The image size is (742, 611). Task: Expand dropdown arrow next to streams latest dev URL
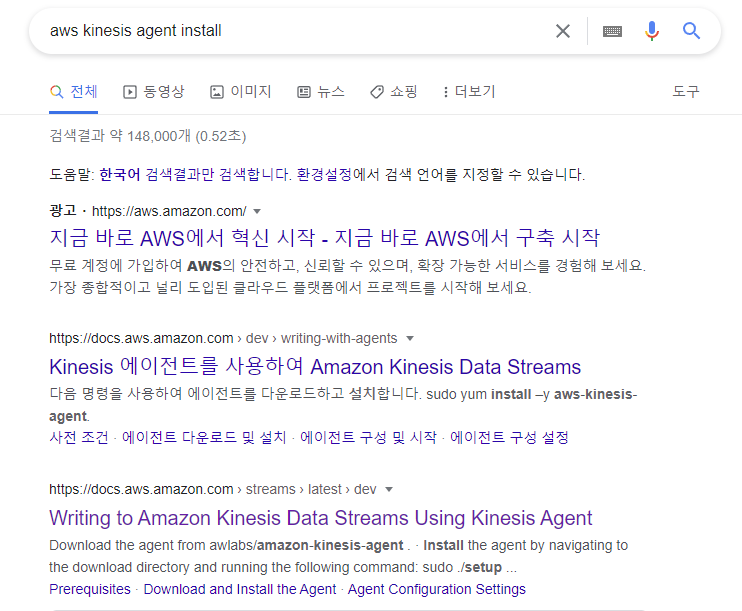(x=389, y=489)
